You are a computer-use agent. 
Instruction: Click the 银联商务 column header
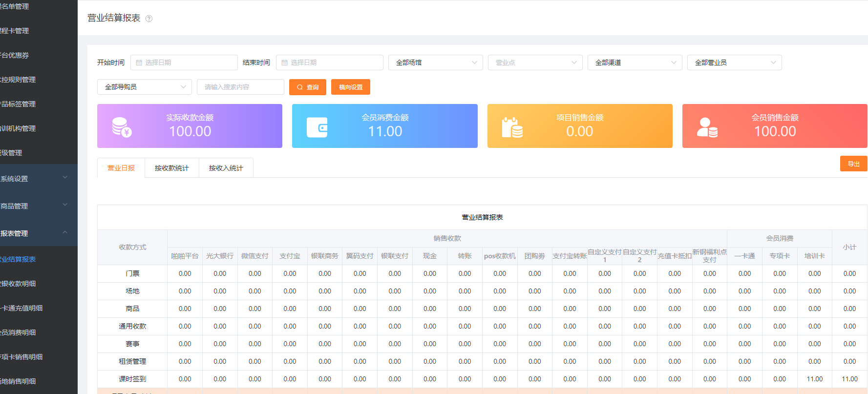click(x=325, y=256)
